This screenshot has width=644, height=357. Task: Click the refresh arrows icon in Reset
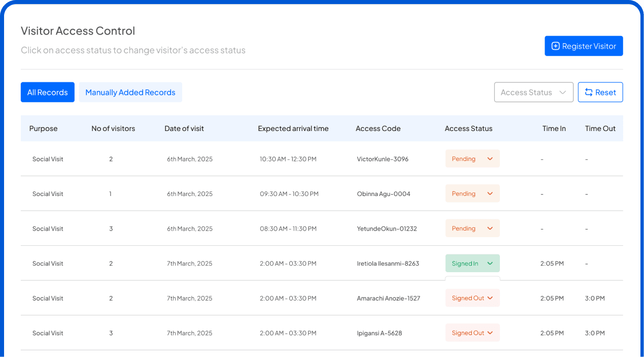click(589, 92)
